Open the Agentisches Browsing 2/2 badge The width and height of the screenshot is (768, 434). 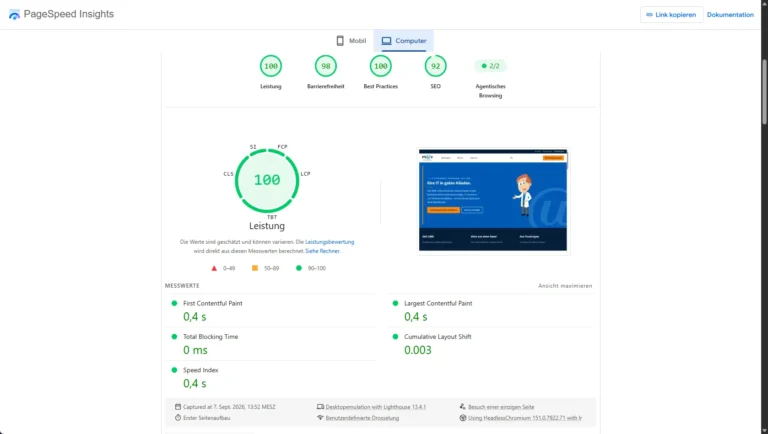point(490,66)
